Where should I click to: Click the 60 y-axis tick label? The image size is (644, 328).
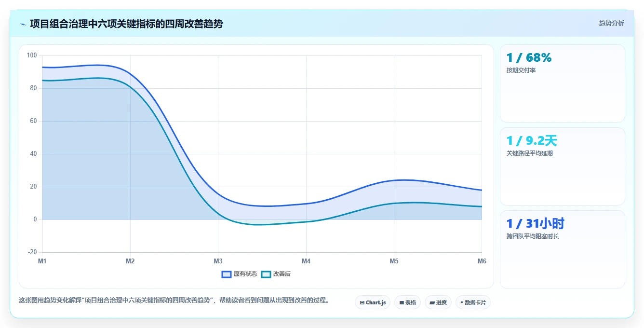click(x=33, y=121)
